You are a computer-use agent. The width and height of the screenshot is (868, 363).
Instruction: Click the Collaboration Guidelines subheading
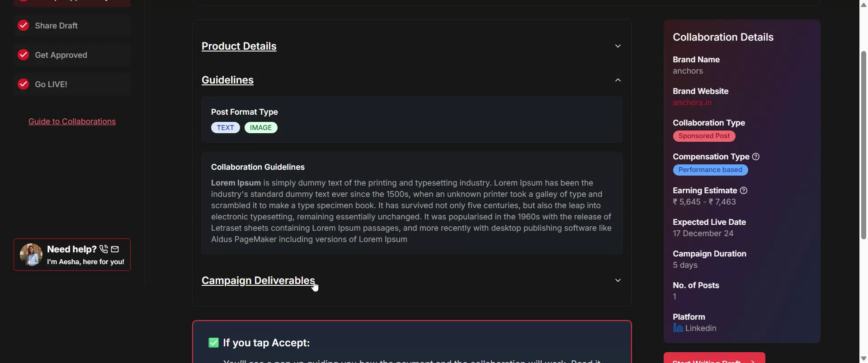coord(258,167)
